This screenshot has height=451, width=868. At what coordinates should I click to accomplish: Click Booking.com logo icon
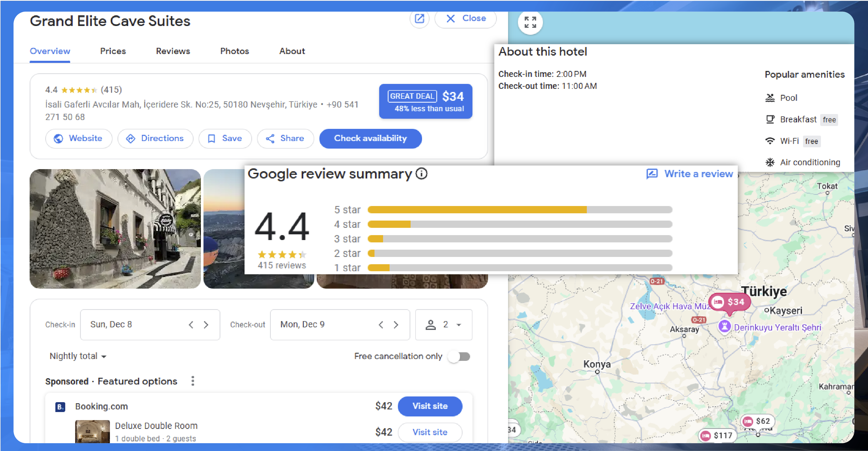[60, 407]
